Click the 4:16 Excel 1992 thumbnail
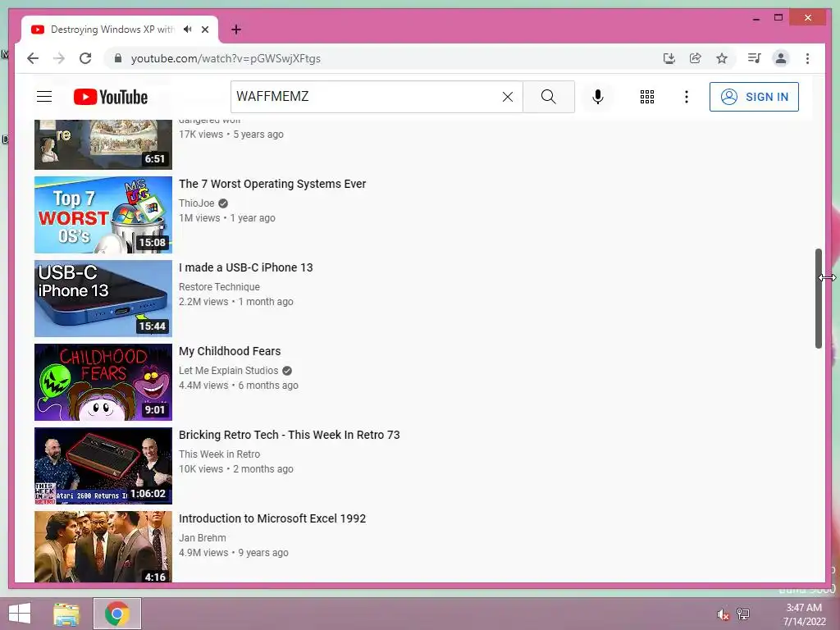 pos(103,546)
